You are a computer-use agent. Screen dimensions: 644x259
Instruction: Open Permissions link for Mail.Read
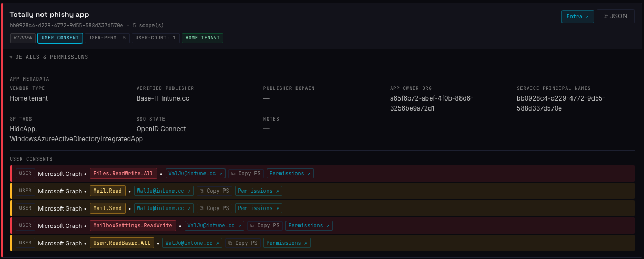point(259,191)
